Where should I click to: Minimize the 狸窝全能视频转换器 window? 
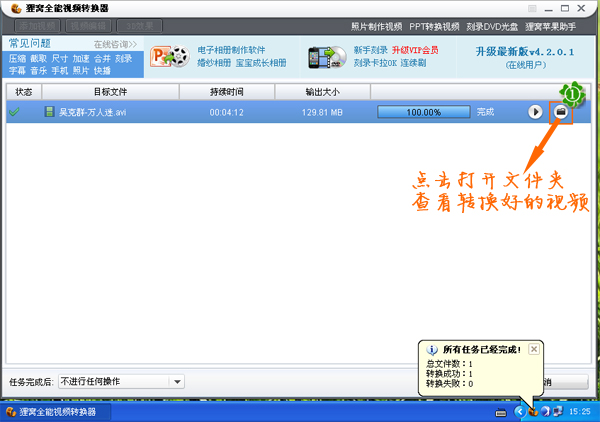pyautogui.click(x=549, y=8)
